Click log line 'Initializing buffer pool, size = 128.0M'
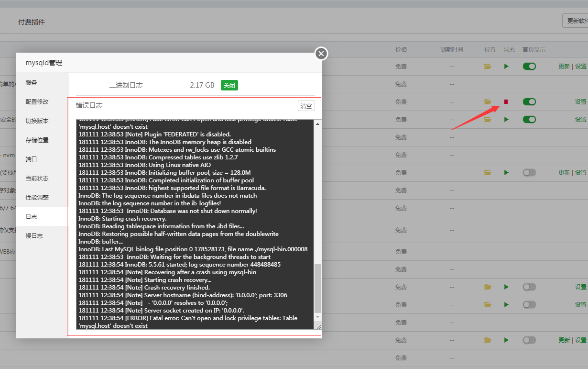Viewport: 588px width, 369px height. [165, 173]
